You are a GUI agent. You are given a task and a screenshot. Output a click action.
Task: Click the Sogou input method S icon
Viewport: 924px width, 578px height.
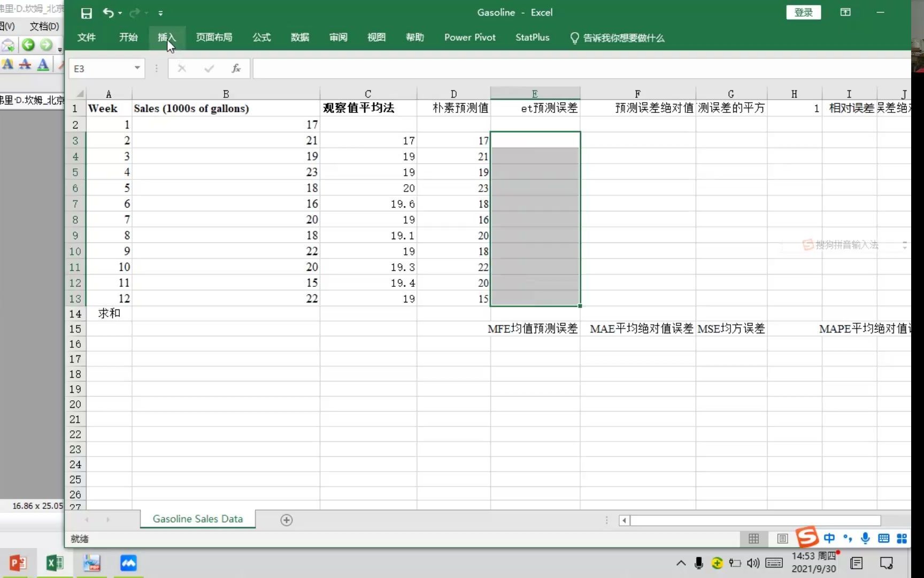tap(807, 538)
